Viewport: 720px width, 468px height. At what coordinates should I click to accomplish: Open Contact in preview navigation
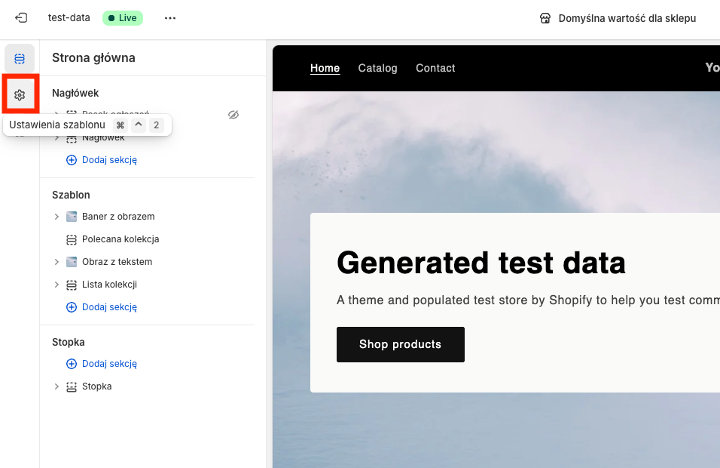pyautogui.click(x=435, y=68)
